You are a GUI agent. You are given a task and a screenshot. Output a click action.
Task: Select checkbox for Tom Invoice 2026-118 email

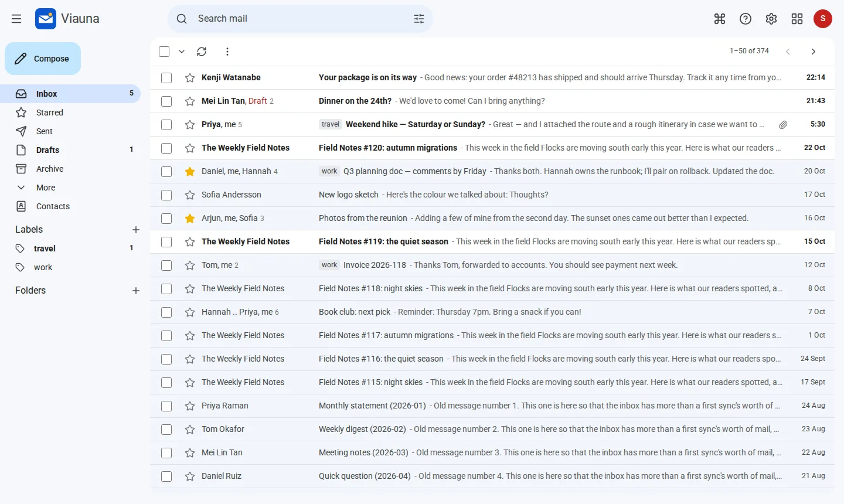click(x=166, y=265)
